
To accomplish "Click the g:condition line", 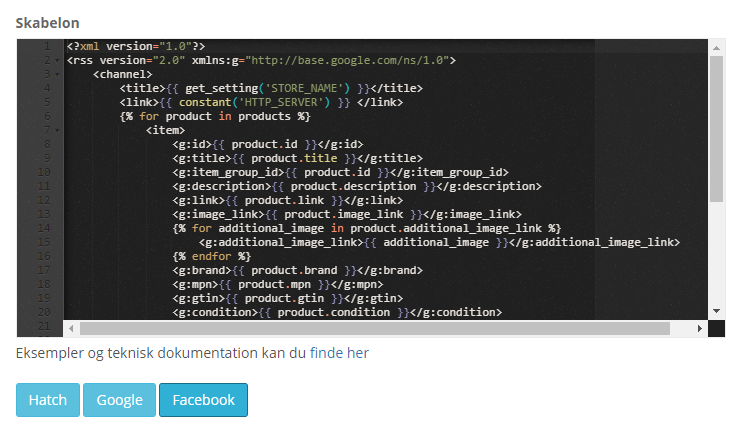I will point(337,312).
